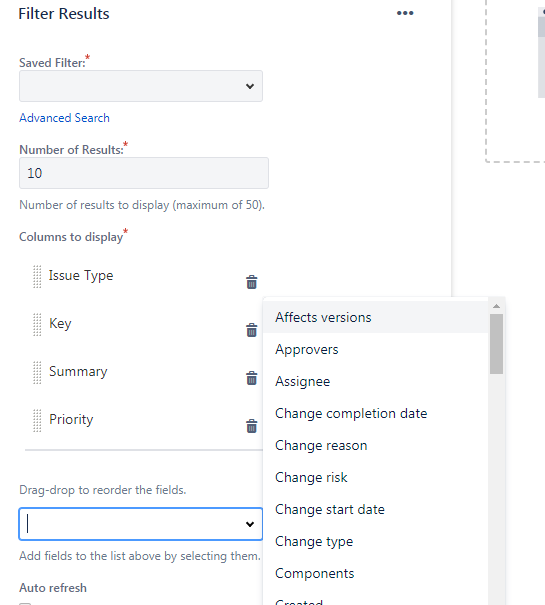Viewport: 545px width, 605px height.
Task: Click the Priority row drag handle
Action: [x=37, y=421]
